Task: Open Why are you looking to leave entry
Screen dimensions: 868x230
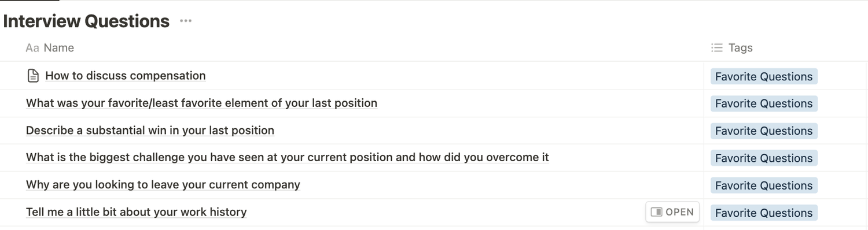Action: pyautogui.click(x=163, y=185)
